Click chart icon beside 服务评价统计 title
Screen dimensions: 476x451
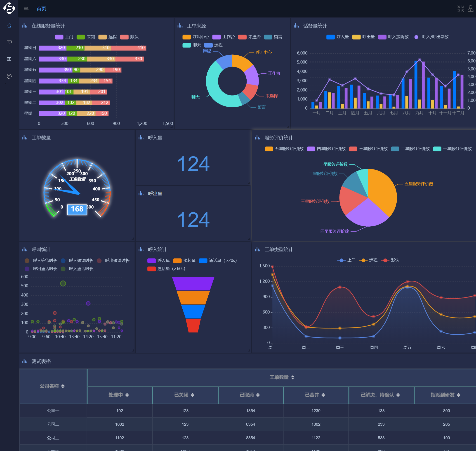coord(258,138)
